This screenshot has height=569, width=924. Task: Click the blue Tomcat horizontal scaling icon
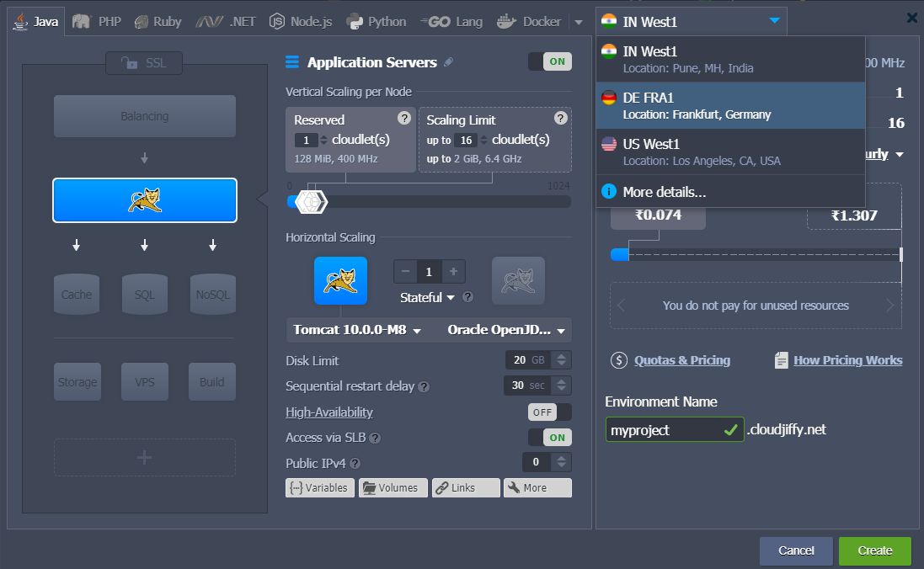tap(340, 280)
